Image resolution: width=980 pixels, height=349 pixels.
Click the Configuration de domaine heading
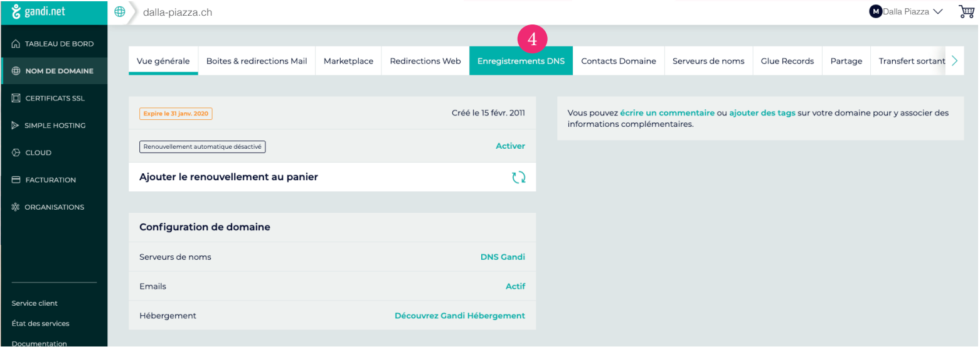point(205,227)
